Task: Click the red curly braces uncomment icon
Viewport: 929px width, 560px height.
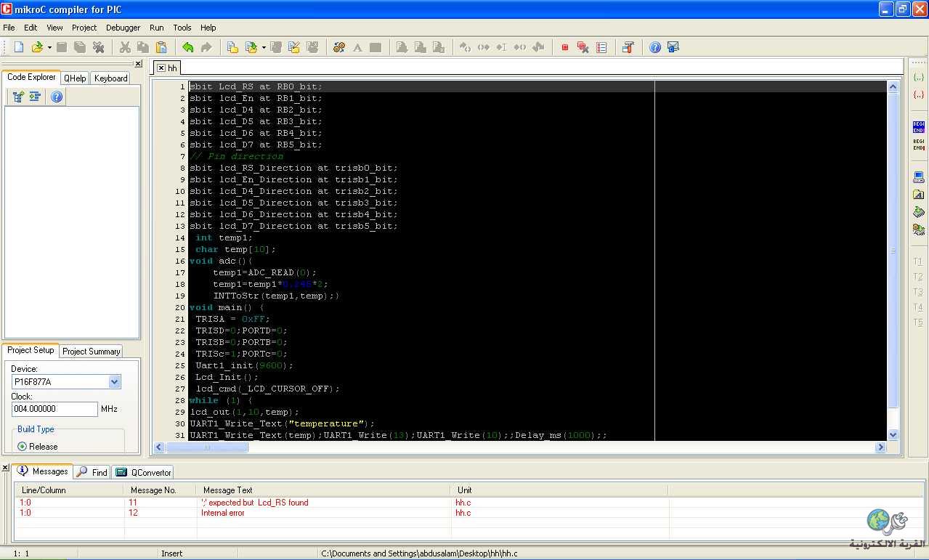Action: pyautogui.click(x=919, y=94)
